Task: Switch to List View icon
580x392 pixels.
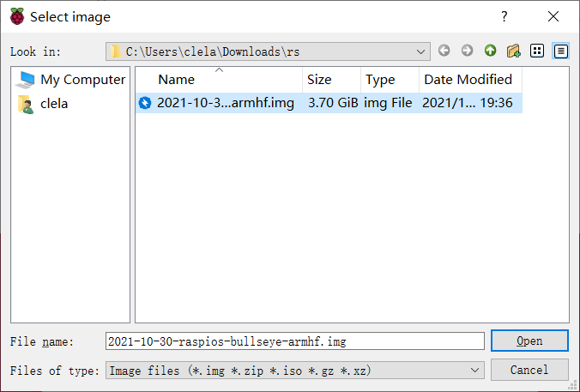Action: tap(537, 51)
